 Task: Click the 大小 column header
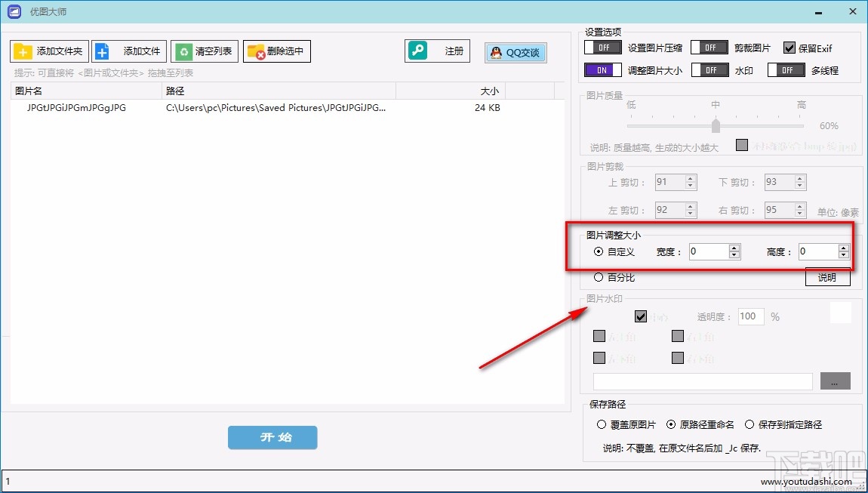[451, 91]
